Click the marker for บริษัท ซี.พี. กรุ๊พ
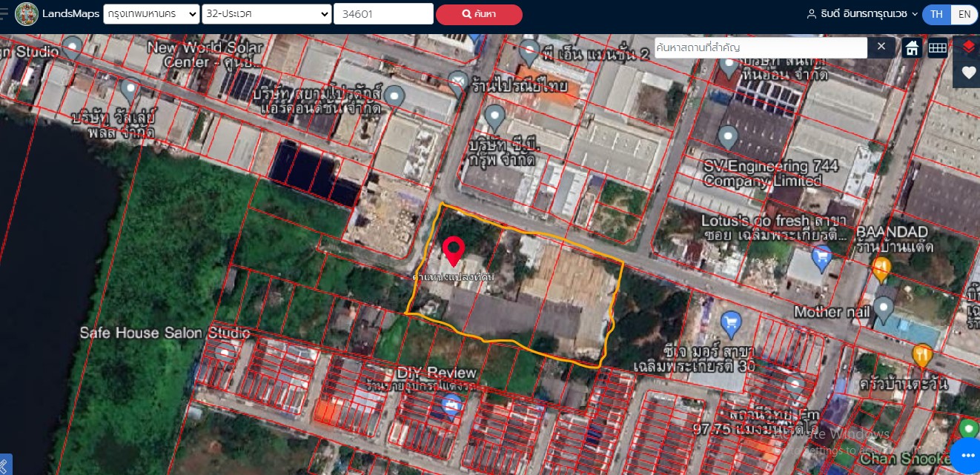The width and height of the screenshot is (980, 475). (x=494, y=117)
